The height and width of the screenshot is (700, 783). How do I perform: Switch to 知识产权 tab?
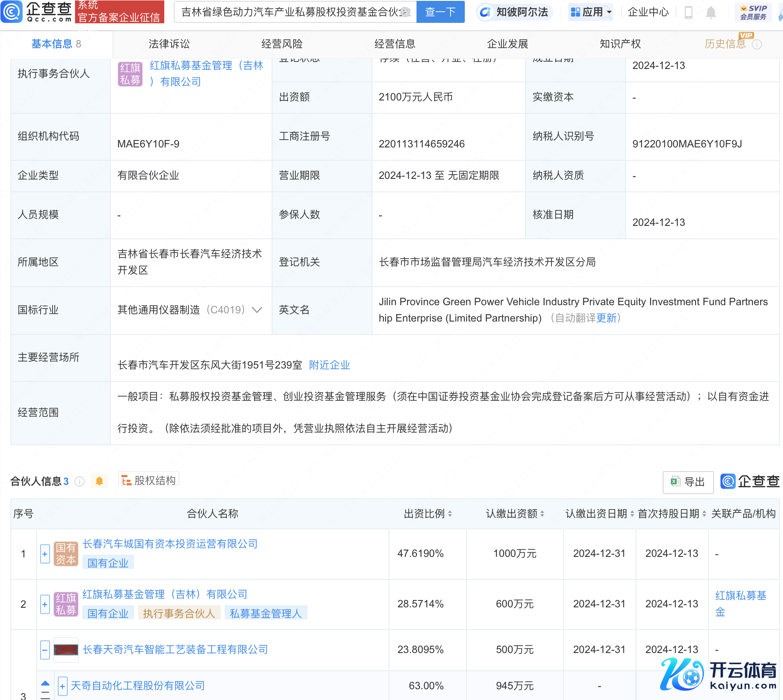620,44
